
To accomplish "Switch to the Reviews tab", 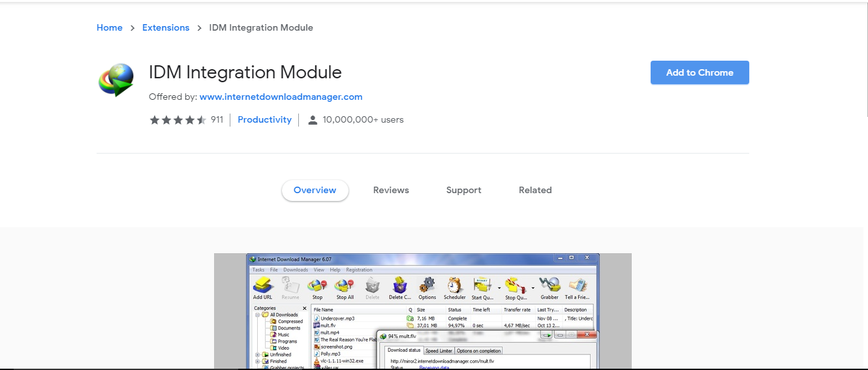I will [391, 191].
